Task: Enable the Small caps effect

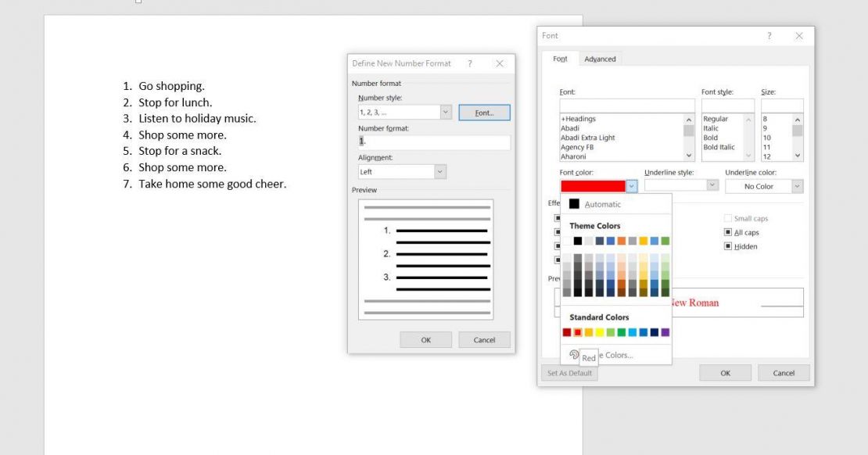Action: tap(727, 218)
